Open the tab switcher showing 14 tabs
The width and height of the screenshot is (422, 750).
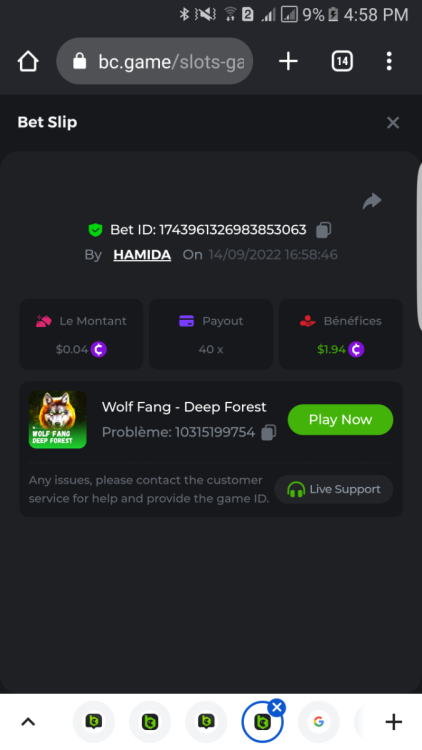[x=342, y=61]
